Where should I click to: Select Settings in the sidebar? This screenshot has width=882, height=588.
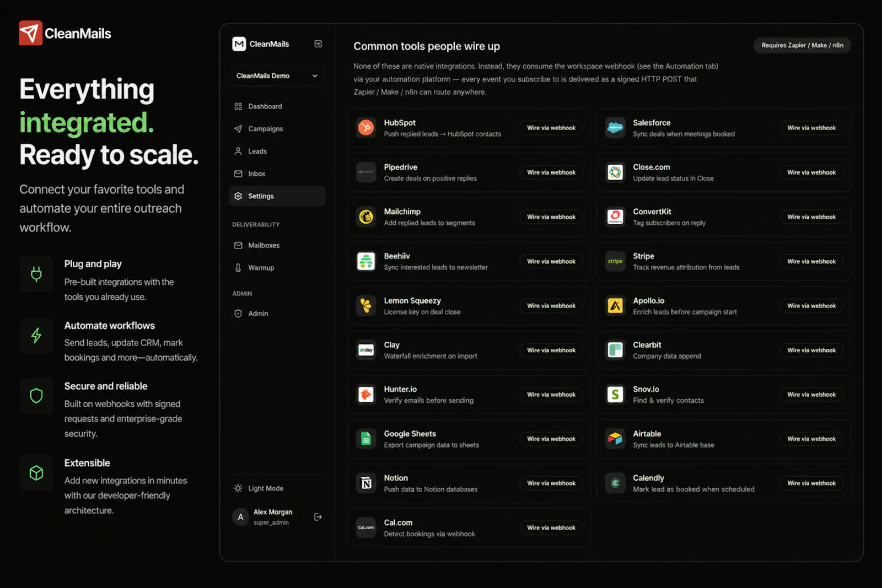[x=277, y=196]
